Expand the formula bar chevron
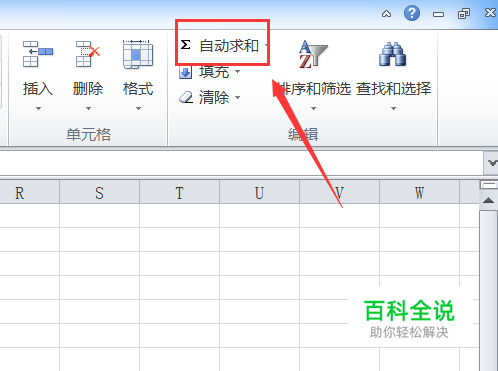This screenshot has height=371, width=498. [x=492, y=163]
